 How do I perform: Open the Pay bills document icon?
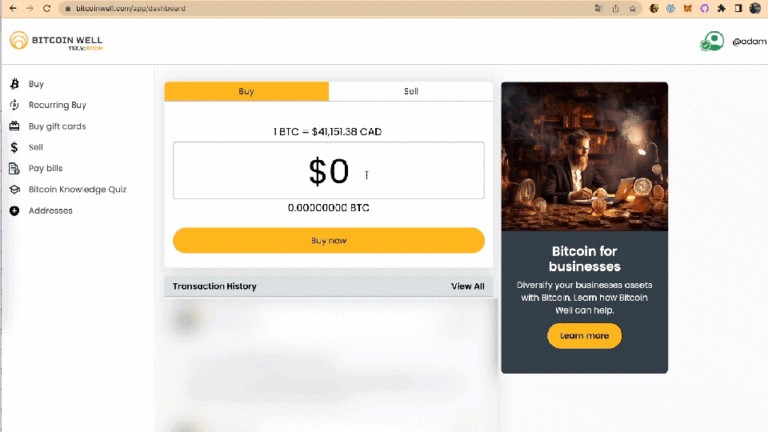tap(14, 168)
